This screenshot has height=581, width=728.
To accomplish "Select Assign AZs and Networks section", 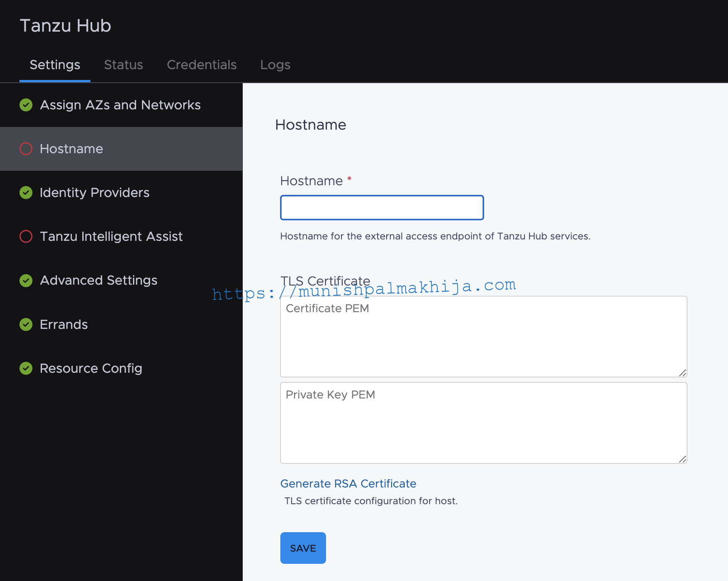I will tap(121, 105).
